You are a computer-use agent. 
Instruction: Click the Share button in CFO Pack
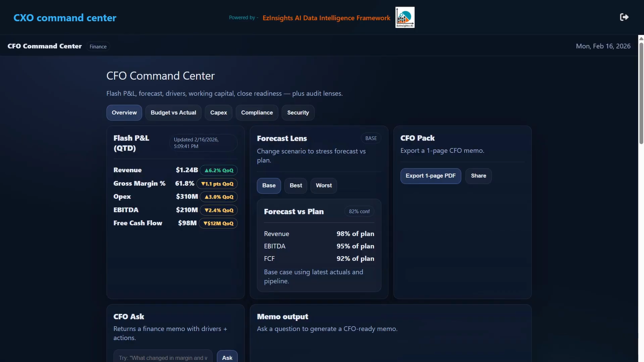tap(478, 176)
